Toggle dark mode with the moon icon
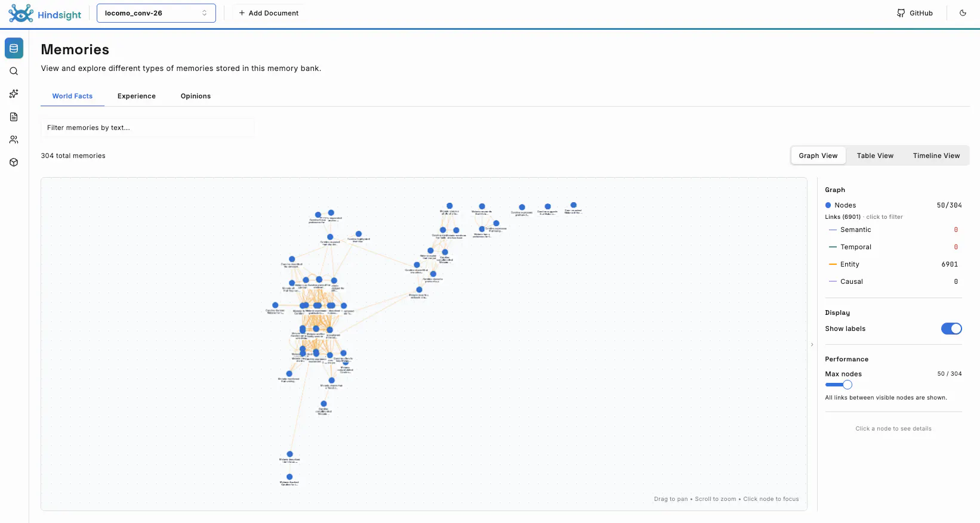980x523 pixels. [963, 13]
